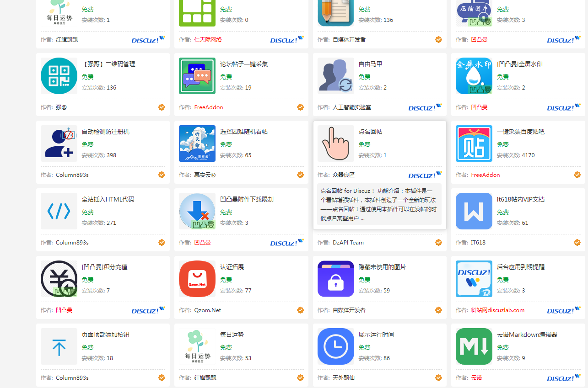Select the green Markdown editor icon
Screen dimensions: 588x388
(474, 346)
